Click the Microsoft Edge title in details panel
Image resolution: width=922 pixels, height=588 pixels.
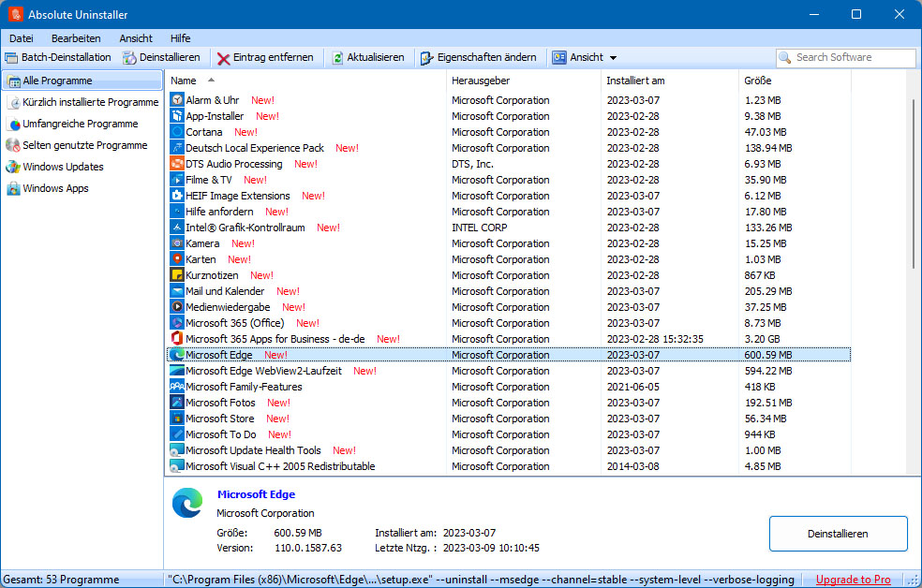(x=257, y=494)
